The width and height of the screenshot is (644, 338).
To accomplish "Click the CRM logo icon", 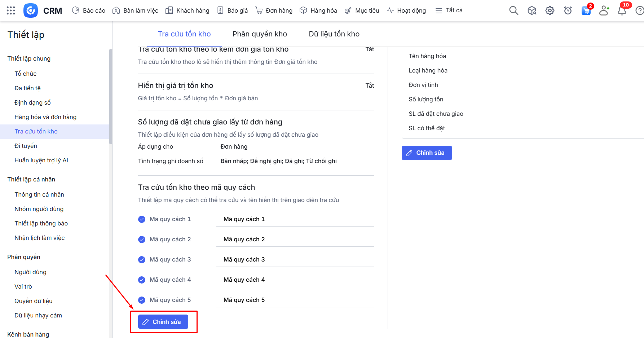I will (x=31, y=10).
